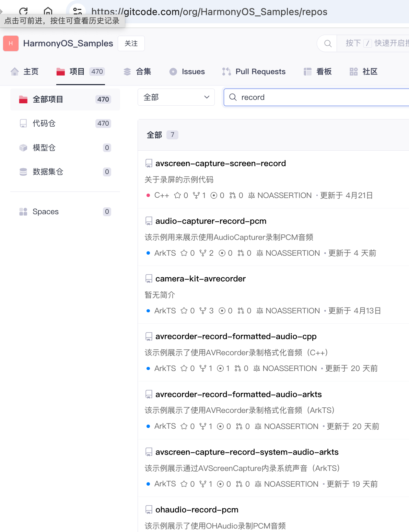Switch to the Issues tab
The image size is (409, 532).
tap(187, 71)
